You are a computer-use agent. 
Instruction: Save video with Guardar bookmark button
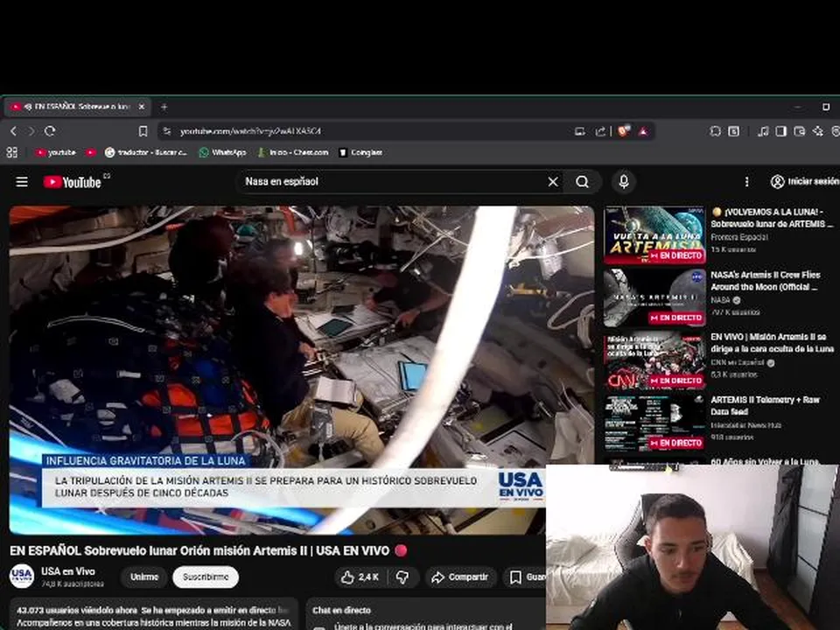[x=527, y=577]
